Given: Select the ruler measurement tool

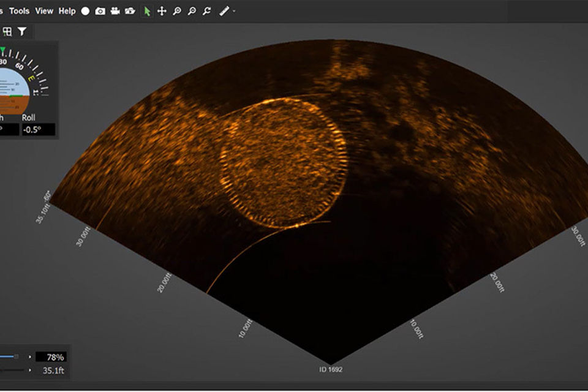Looking at the screenshot, I should [224, 11].
